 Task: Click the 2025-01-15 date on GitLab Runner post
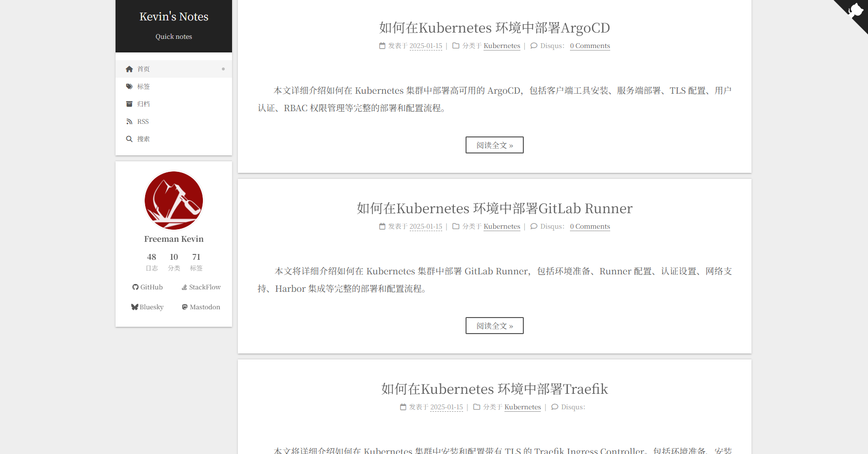coord(426,226)
